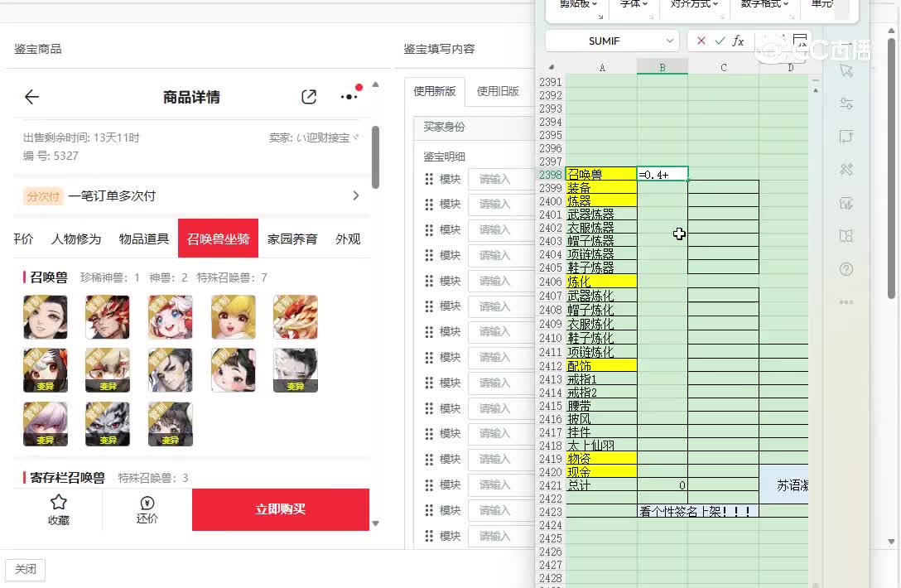Click the down arrow below the product detail scrollbar

pyautogui.click(x=376, y=523)
